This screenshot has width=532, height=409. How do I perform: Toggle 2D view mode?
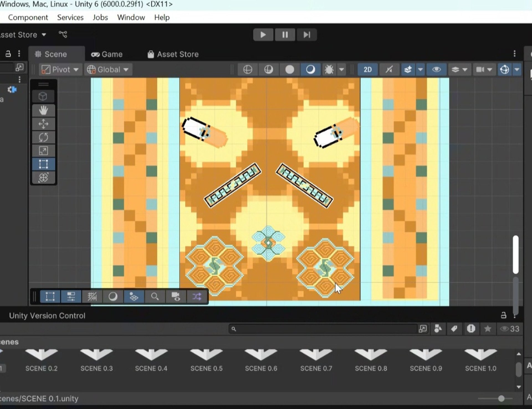coord(367,70)
